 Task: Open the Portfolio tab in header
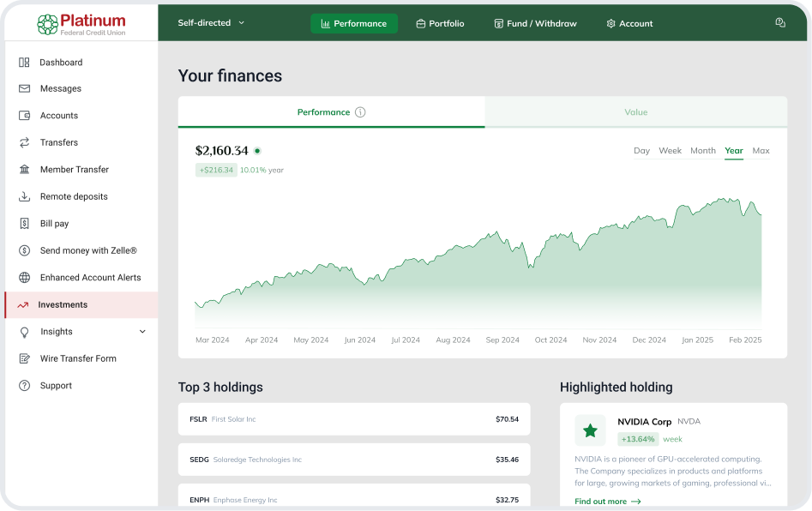(440, 24)
